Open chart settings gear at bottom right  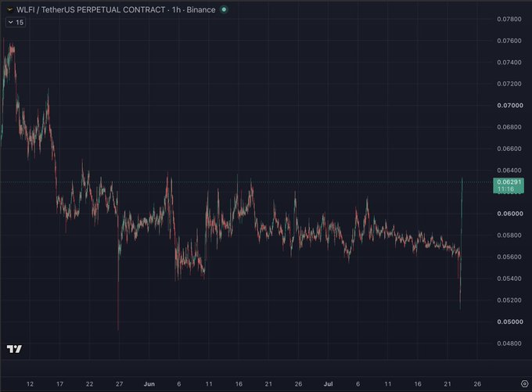(524, 384)
